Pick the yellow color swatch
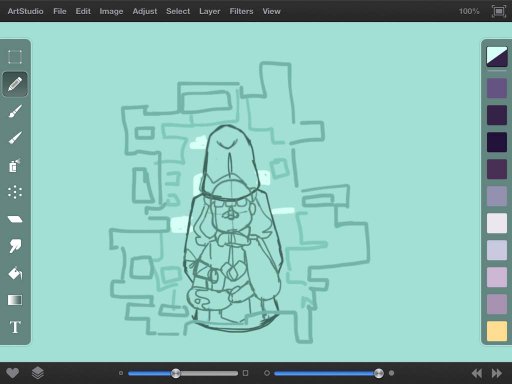This screenshot has height=384, width=512. pyautogui.click(x=497, y=331)
